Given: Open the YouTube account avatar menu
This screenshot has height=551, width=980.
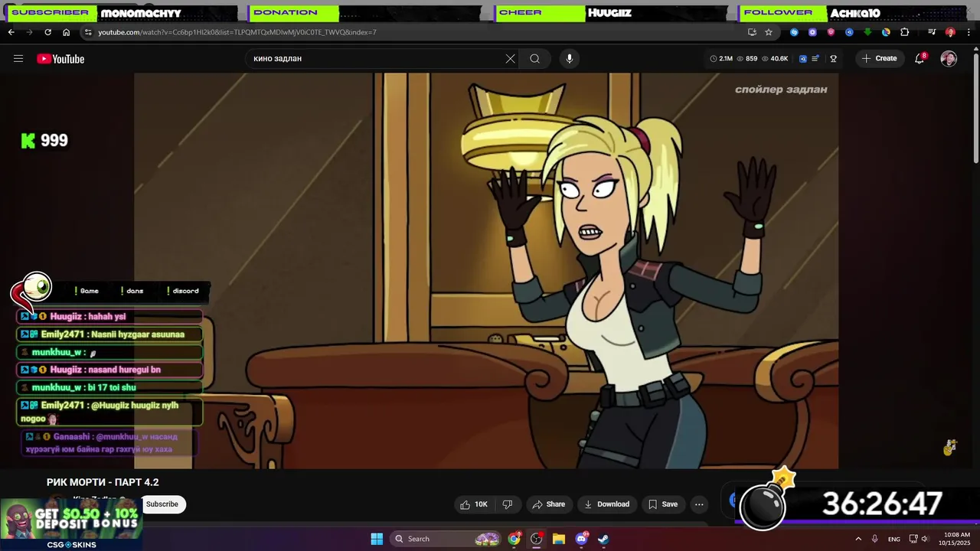Looking at the screenshot, I should point(949,59).
